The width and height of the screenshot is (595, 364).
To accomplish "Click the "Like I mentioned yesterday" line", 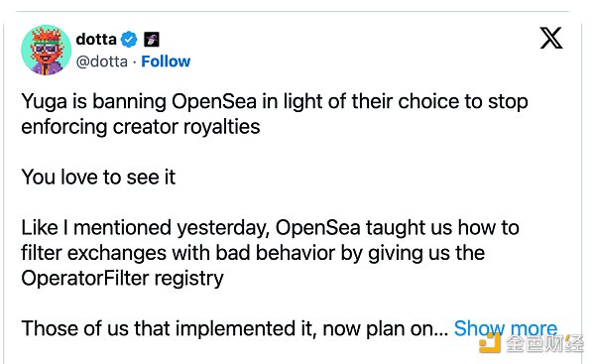I will (270, 228).
